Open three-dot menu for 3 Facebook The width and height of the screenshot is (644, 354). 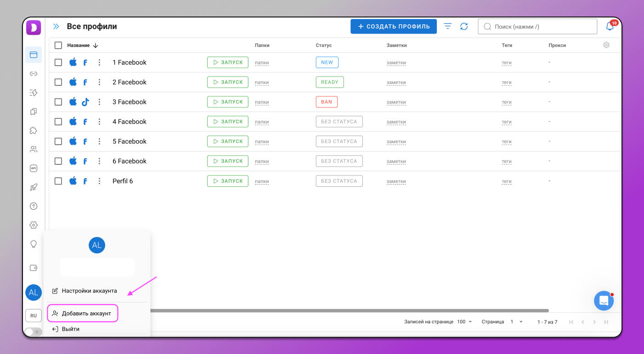pyautogui.click(x=99, y=102)
